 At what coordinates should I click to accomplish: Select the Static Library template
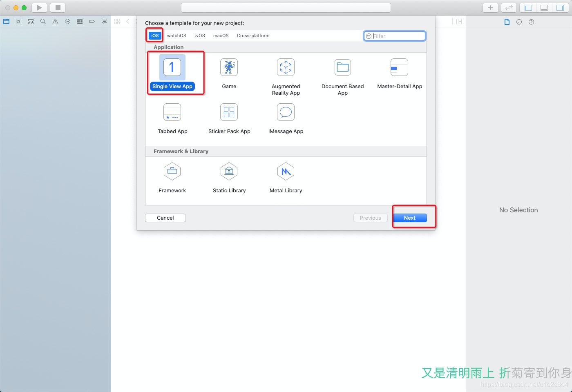tap(229, 178)
